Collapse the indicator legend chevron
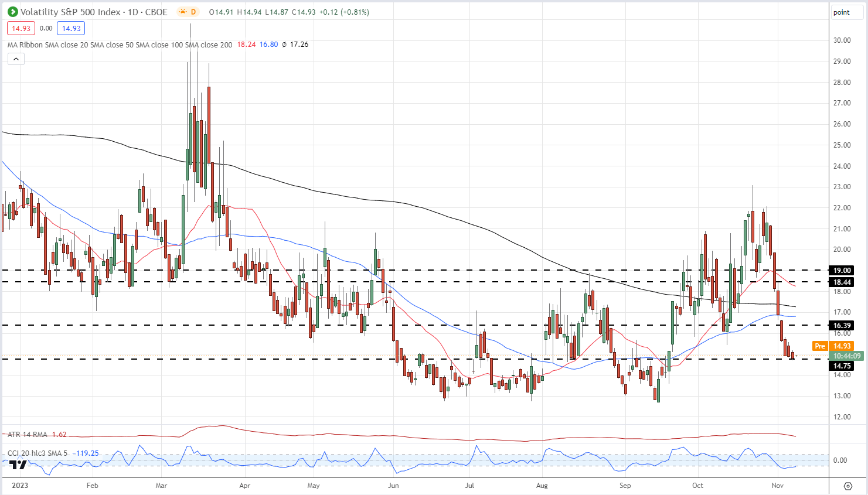 [x=16, y=59]
